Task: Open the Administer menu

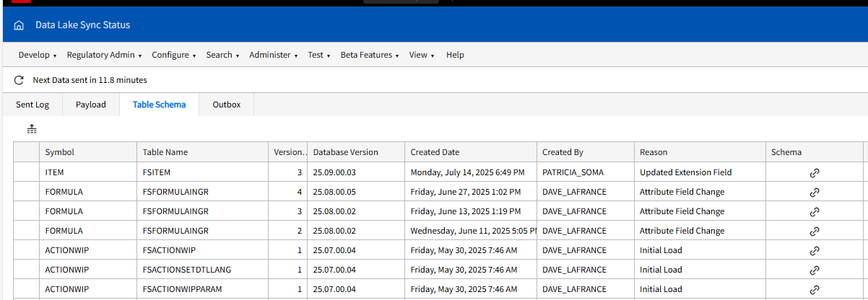Action: pyautogui.click(x=274, y=55)
